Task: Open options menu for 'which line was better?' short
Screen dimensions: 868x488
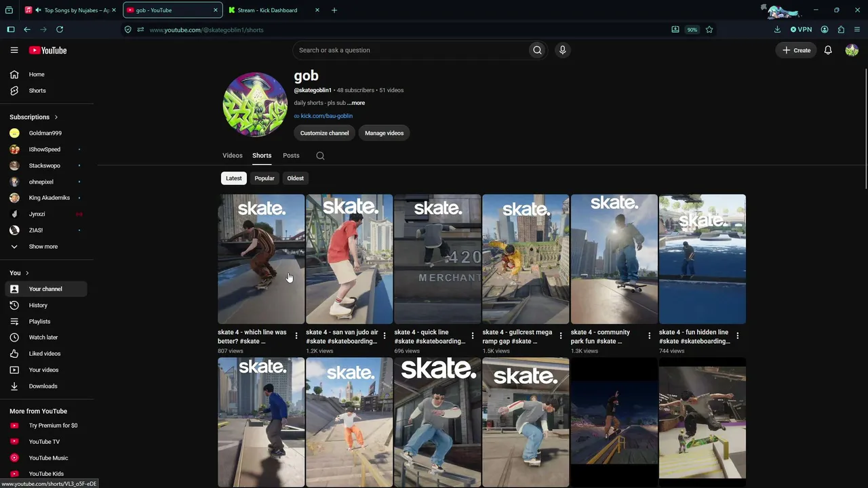Action: (296, 335)
